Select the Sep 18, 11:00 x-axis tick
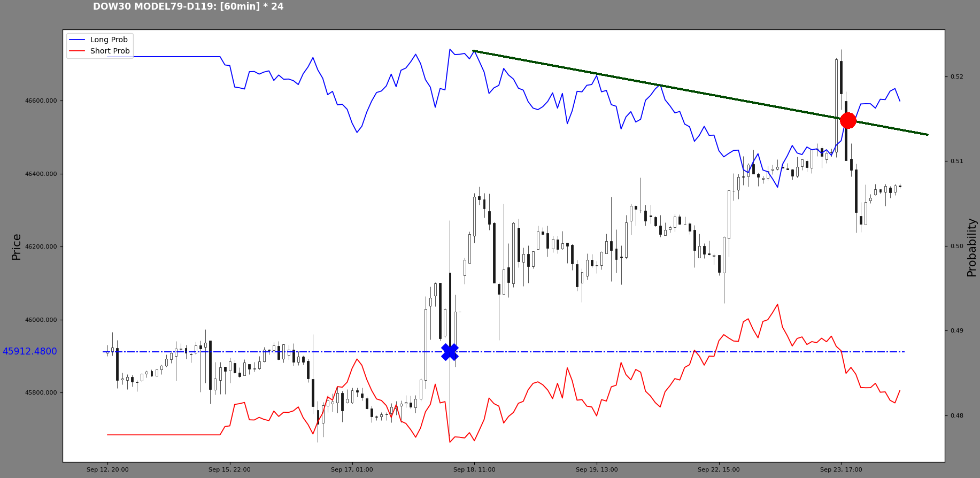Image resolution: width=980 pixels, height=478 pixels. point(474,470)
